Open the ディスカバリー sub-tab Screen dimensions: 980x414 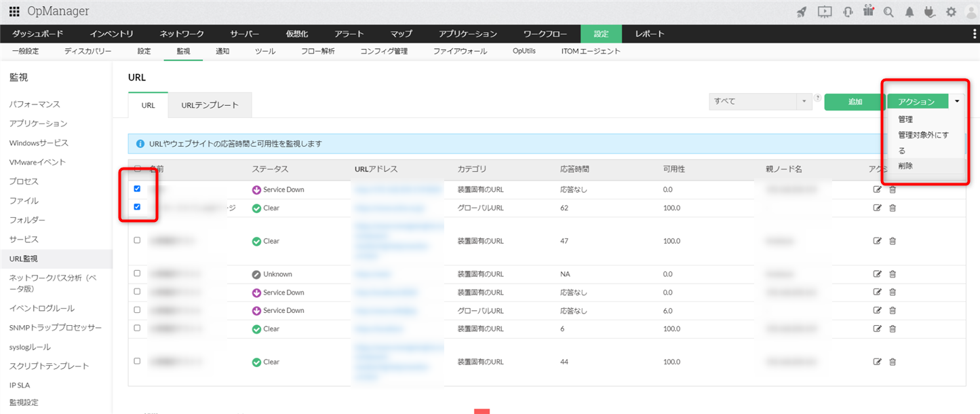point(88,51)
